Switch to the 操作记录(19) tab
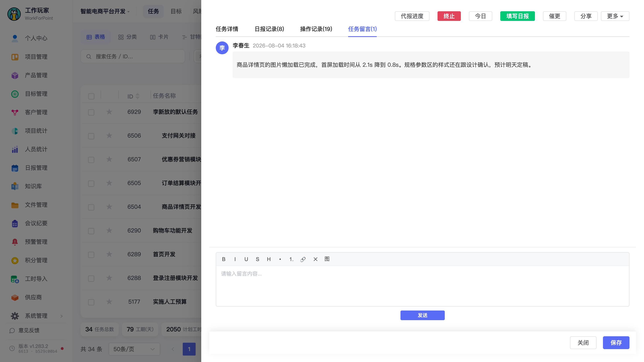This screenshot has height=362, width=644. (316, 29)
